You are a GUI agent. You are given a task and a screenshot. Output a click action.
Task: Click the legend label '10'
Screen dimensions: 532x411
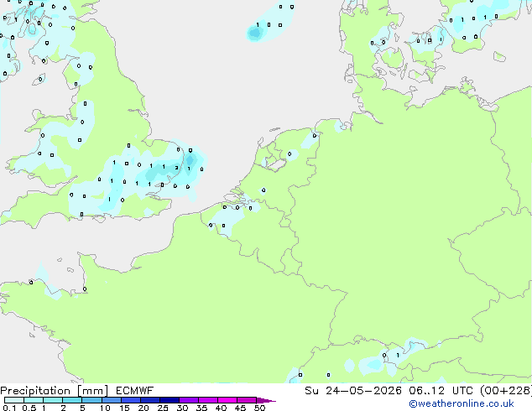pyautogui.click(x=105, y=408)
